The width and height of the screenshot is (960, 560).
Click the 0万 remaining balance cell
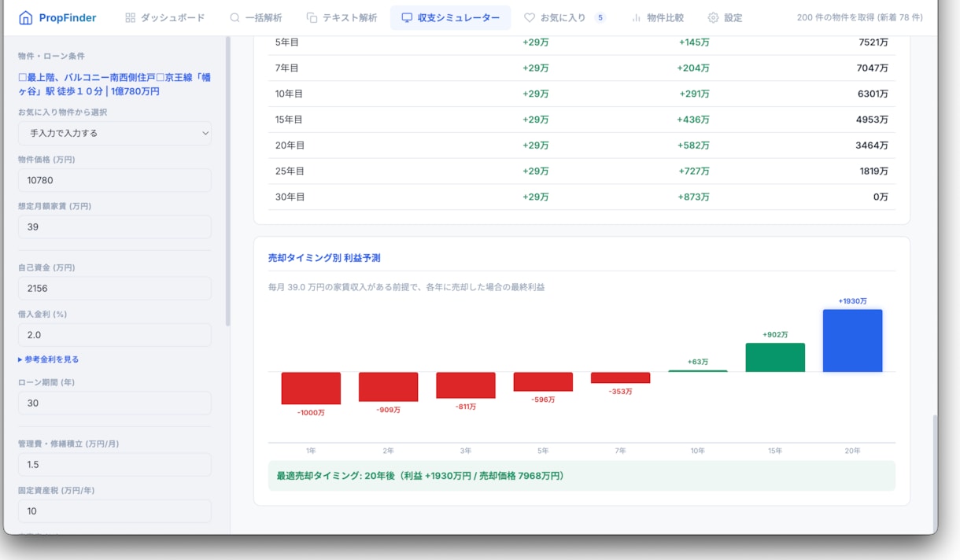point(881,197)
